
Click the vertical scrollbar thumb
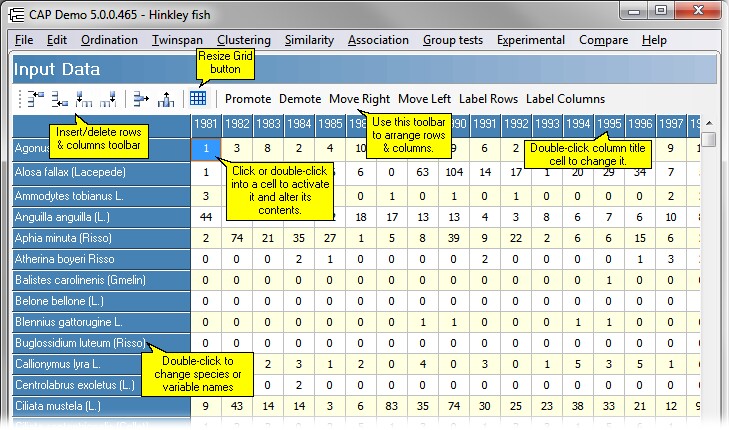coord(709,139)
